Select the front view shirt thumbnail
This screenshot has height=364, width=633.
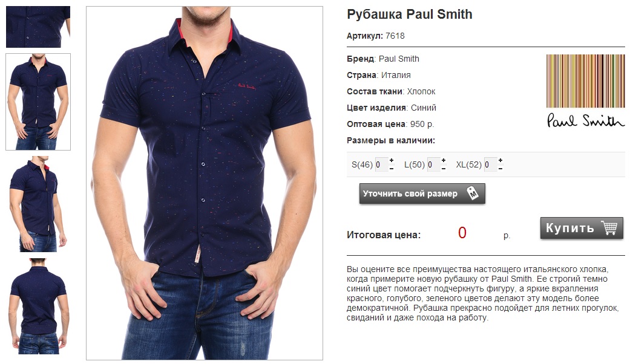pyautogui.click(x=38, y=102)
